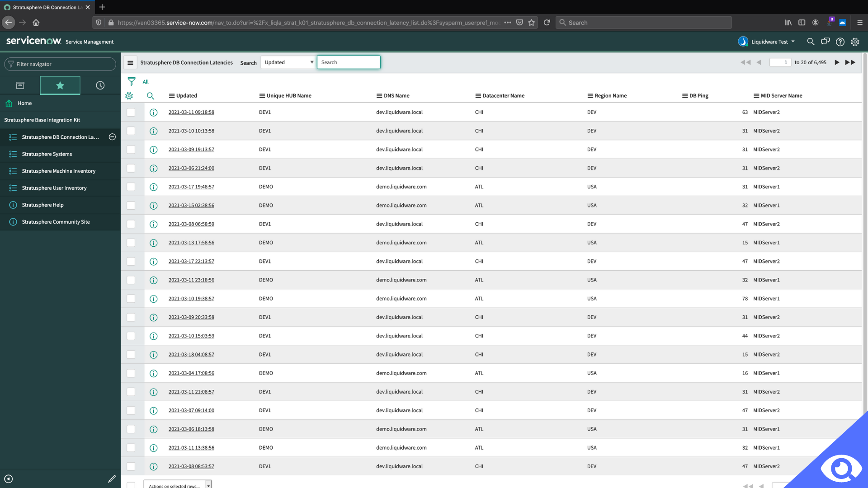Image resolution: width=868 pixels, height=488 pixels.
Task: Open Stratusphere DB Connection La... menu item
Action: point(60,136)
